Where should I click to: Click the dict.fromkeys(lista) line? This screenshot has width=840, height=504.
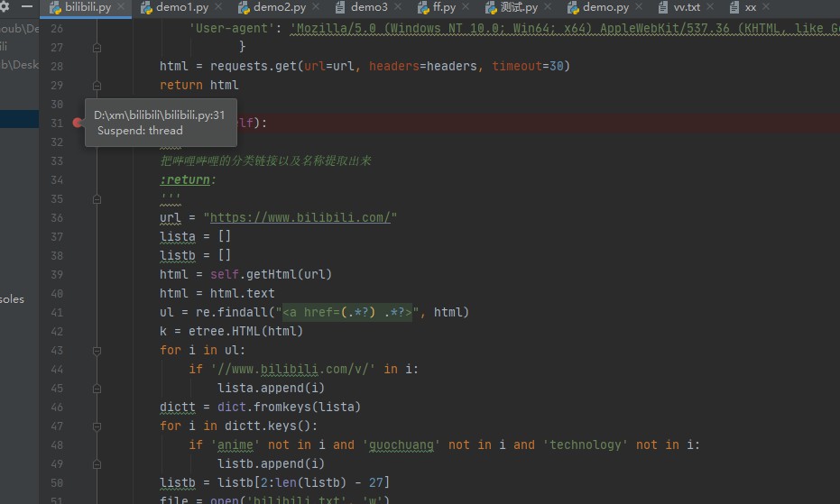click(261, 407)
